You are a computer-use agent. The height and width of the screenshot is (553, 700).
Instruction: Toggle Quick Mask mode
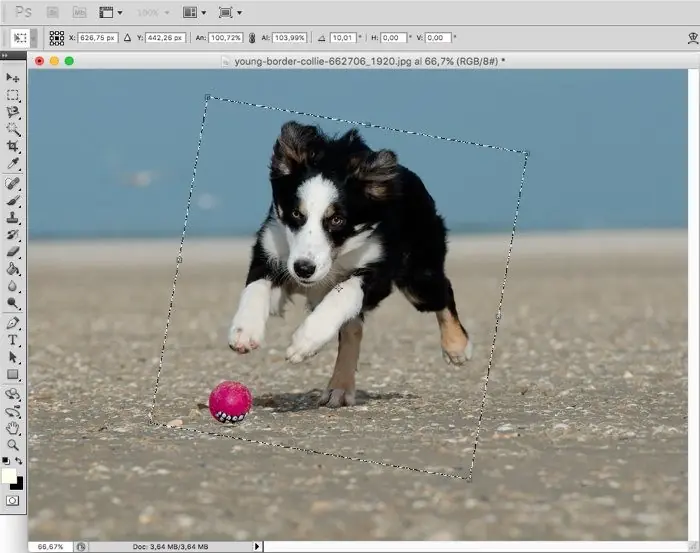(13, 499)
